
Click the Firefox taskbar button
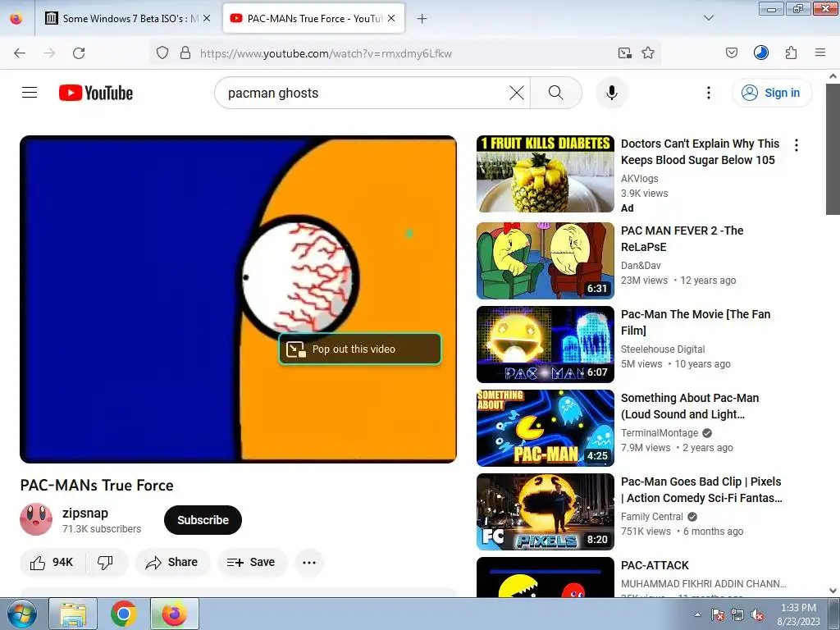[x=175, y=614]
